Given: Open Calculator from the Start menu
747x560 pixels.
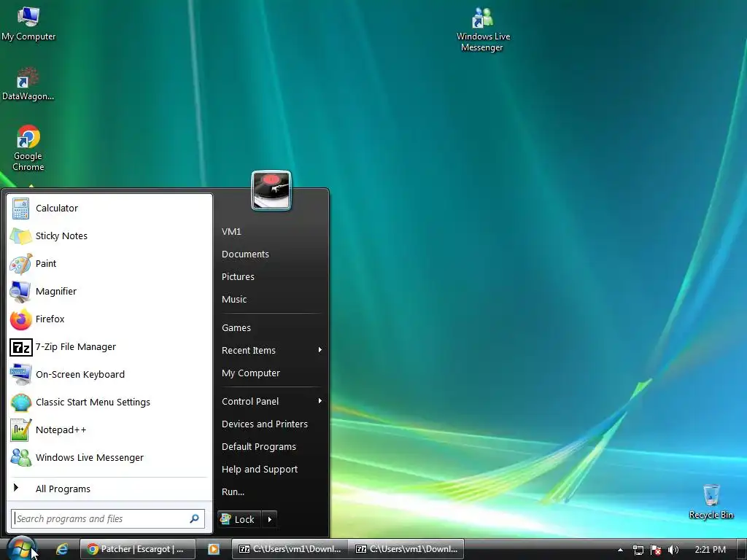Looking at the screenshot, I should coord(109,208).
